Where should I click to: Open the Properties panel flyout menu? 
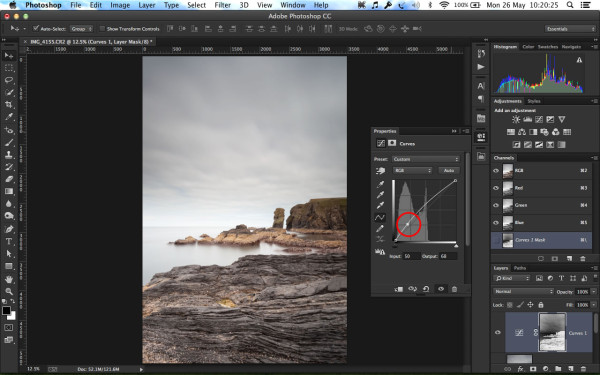(x=466, y=131)
